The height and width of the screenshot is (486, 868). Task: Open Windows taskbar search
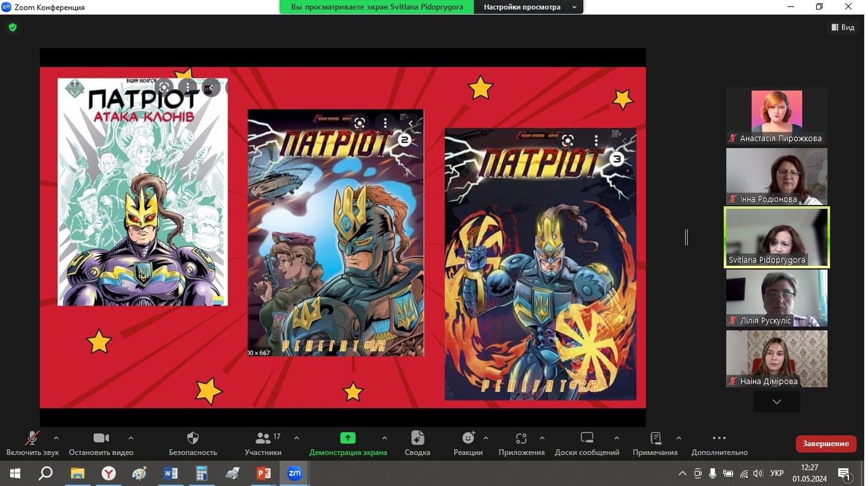46,473
